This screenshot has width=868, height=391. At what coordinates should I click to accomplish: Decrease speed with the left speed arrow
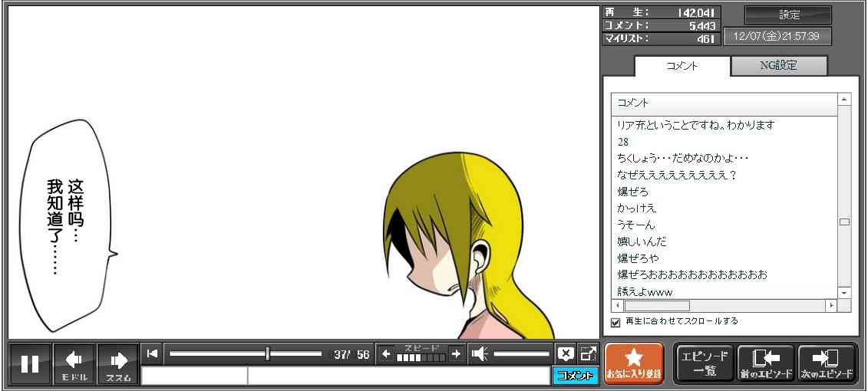pos(386,353)
